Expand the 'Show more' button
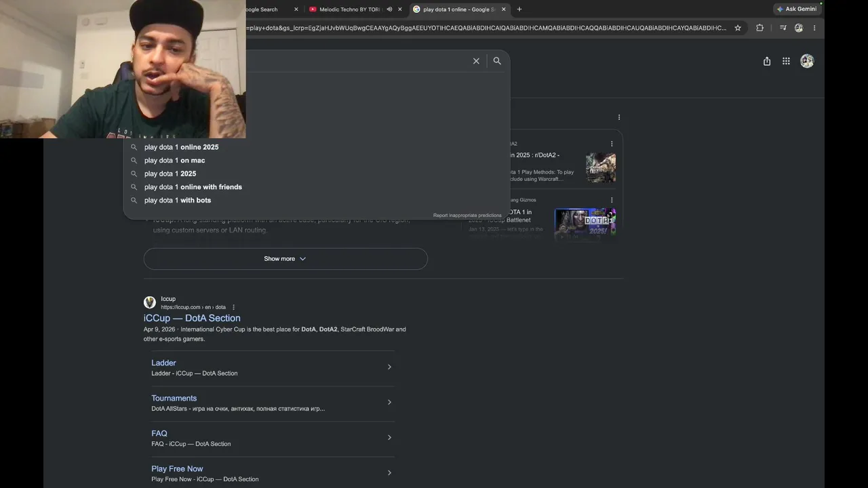The width and height of the screenshot is (868, 488). tap(285, 259)
